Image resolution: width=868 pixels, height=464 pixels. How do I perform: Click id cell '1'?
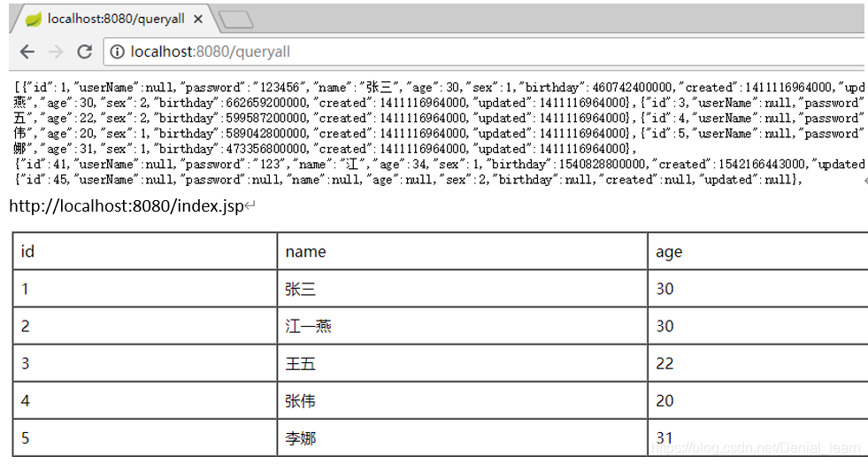pyautogui.click(x=145, y=289)
